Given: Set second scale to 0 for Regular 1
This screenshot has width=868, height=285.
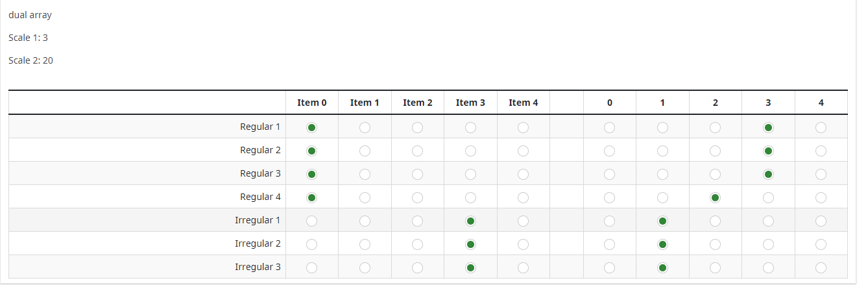Looking at the screenshot, I should pos(609,127).
